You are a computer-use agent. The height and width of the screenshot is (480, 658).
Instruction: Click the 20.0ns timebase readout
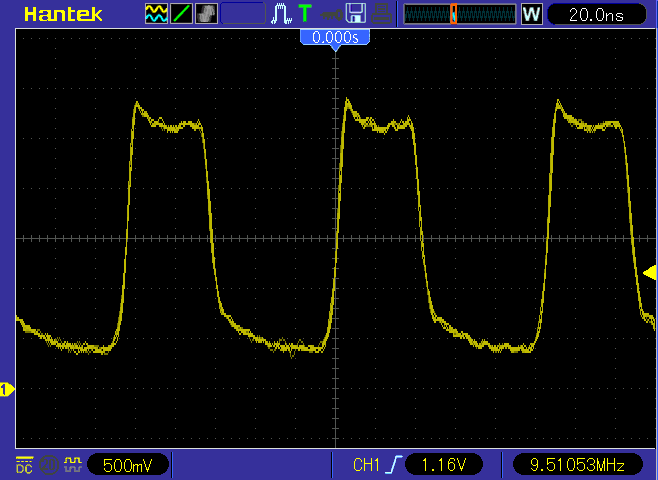596,15
